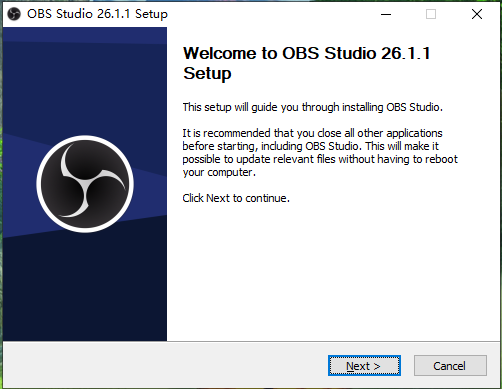This screenshot has height=389, width=502.
Task: Click the light stripe atop the sidebar banner
Action: 85,35
